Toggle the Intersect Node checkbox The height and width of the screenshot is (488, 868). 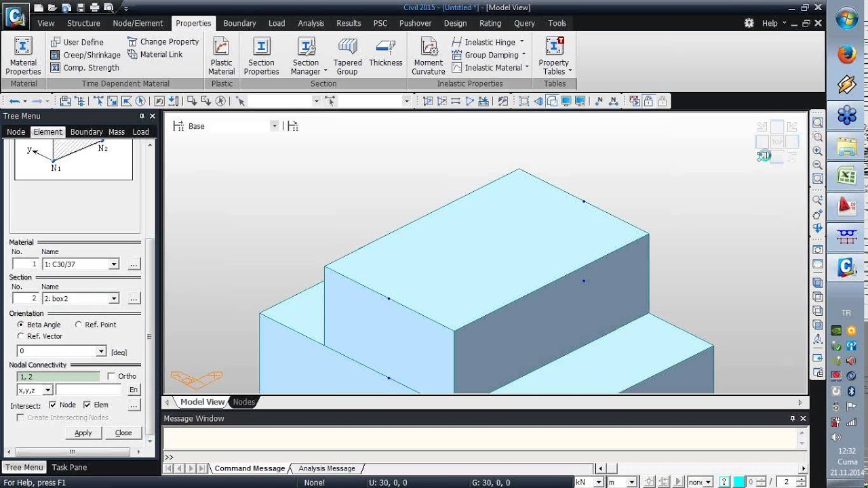52,405
